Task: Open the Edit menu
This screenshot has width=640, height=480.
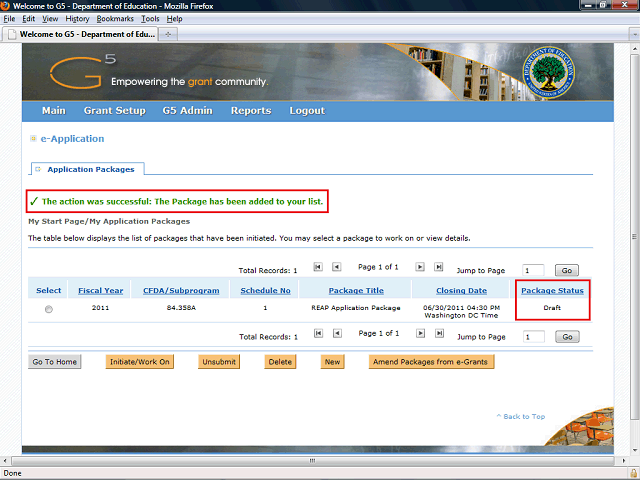Action: pos(28,19)
